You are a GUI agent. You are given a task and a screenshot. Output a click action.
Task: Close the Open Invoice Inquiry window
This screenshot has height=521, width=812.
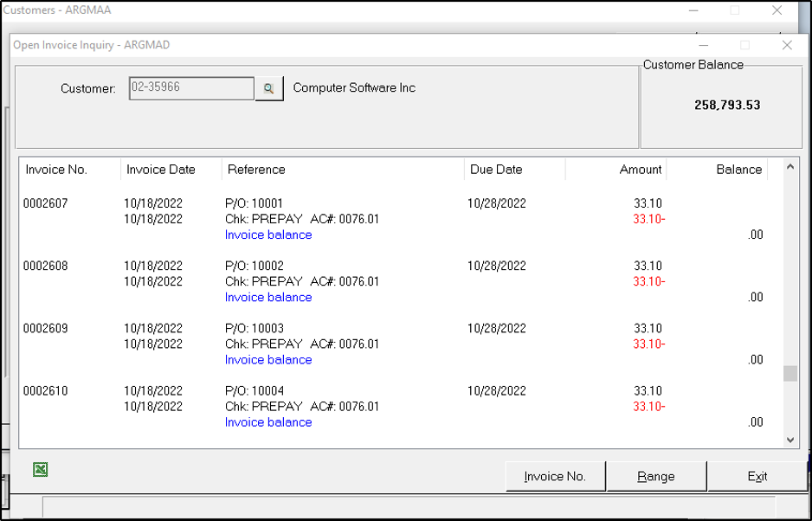tap(787, 45)
